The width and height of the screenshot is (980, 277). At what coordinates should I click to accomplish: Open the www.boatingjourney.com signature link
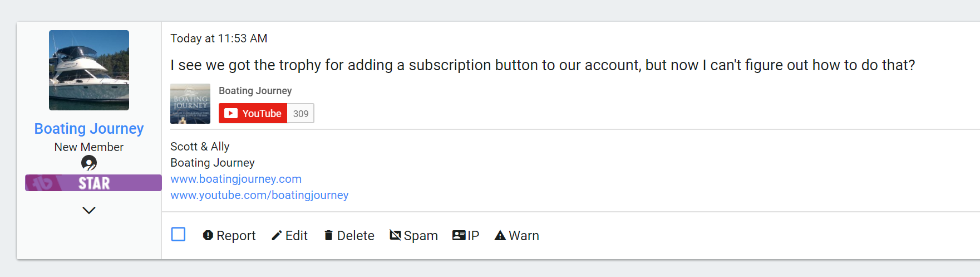point(236,179)
